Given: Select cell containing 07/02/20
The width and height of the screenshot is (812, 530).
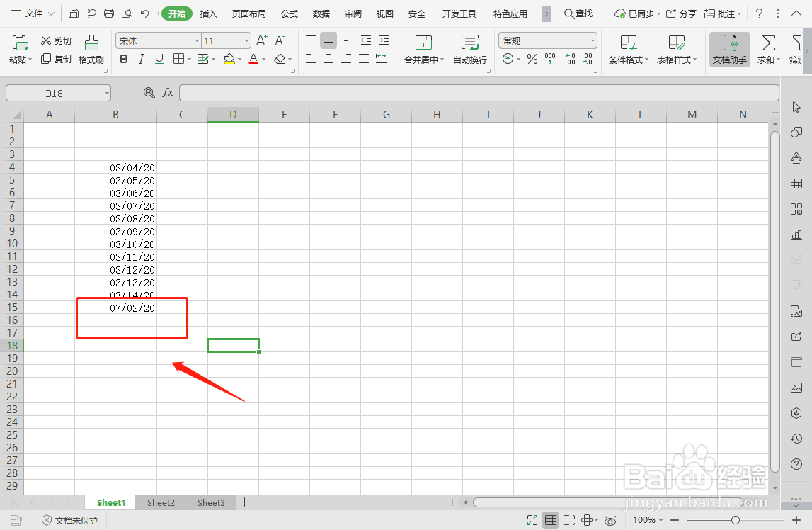Looking at the screenshot, I should click(115, 308).
